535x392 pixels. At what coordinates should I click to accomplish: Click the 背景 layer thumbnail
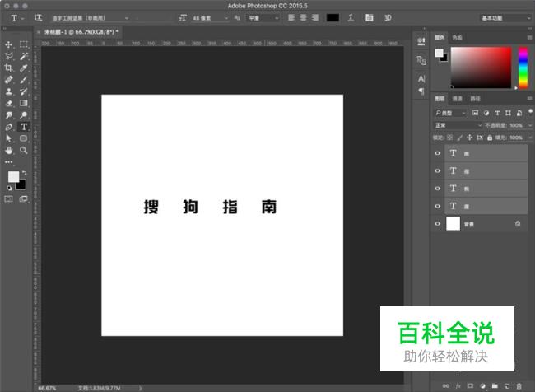coord(454,223)
